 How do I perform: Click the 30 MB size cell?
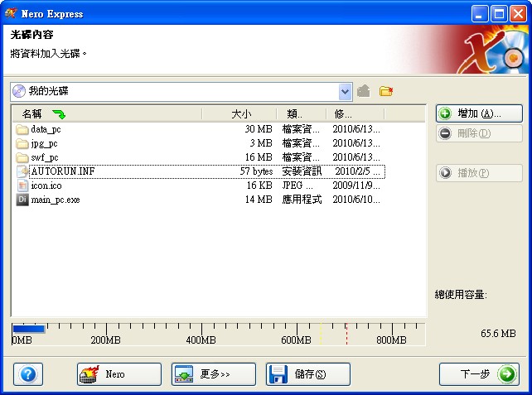(x=259, y=129)
